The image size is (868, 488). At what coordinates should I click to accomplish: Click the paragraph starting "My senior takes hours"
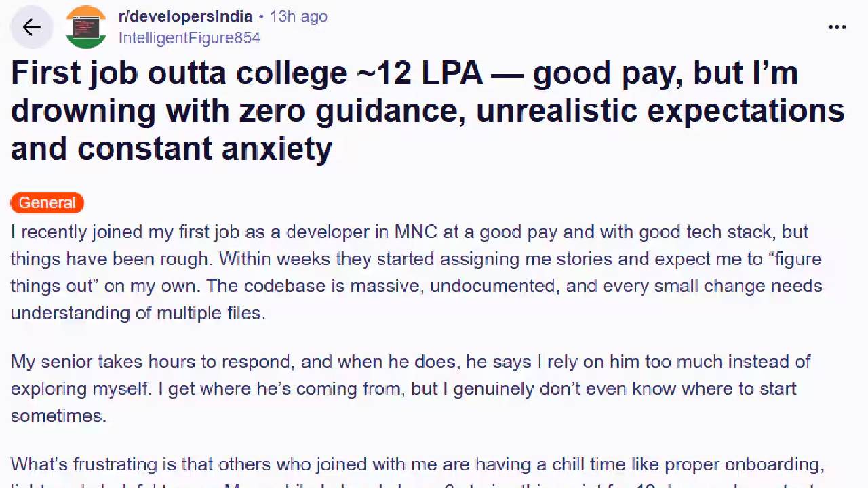tap(410, 388)
